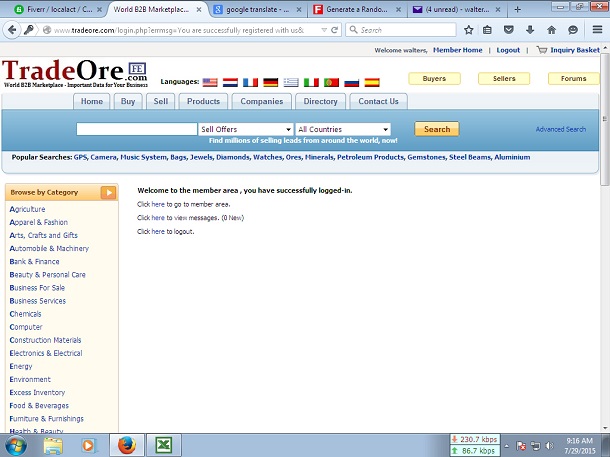Open the Sell navigation tab

pos(161,102)
